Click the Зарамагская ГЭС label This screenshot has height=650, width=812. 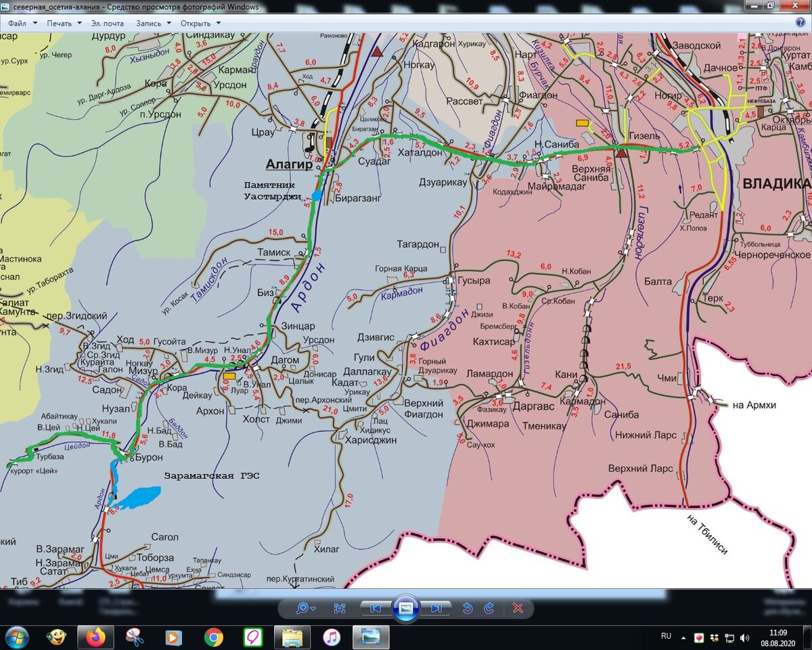(x=212, y=475)
